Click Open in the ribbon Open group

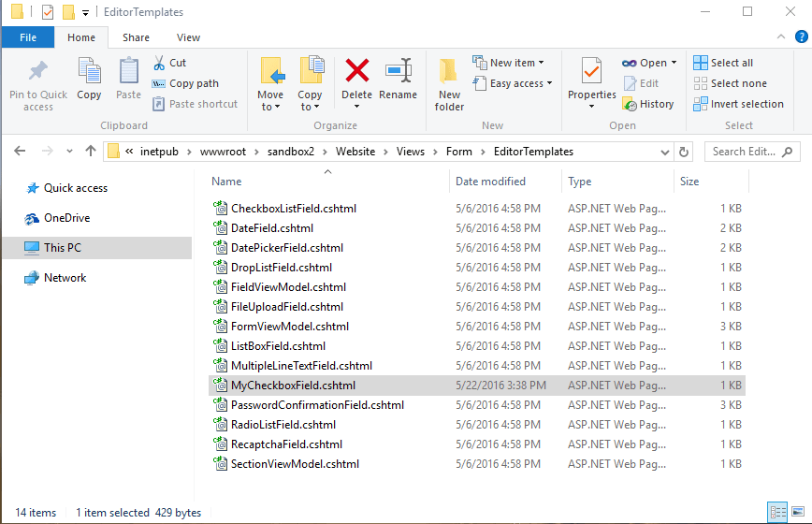(x=644, y=63)
